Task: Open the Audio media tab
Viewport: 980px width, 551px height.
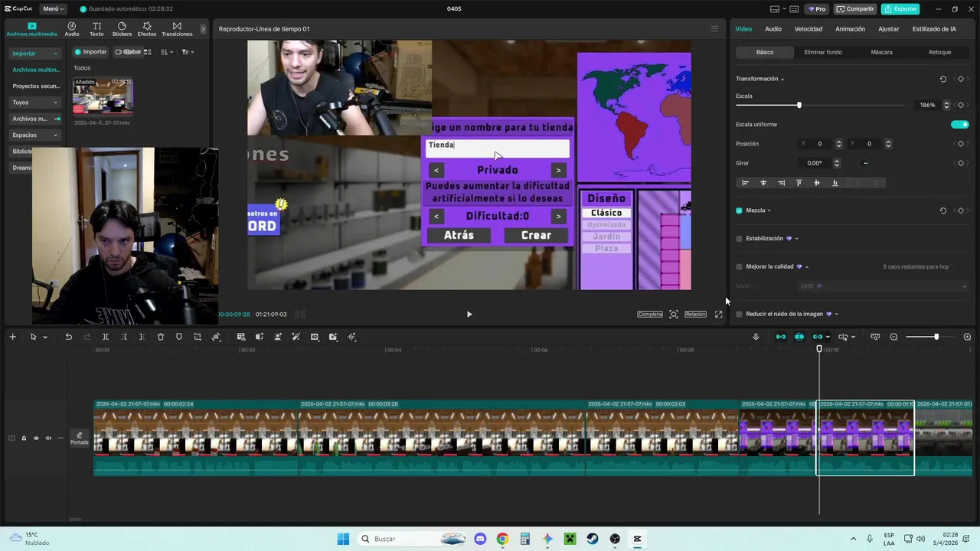Action: click(71, 29)
